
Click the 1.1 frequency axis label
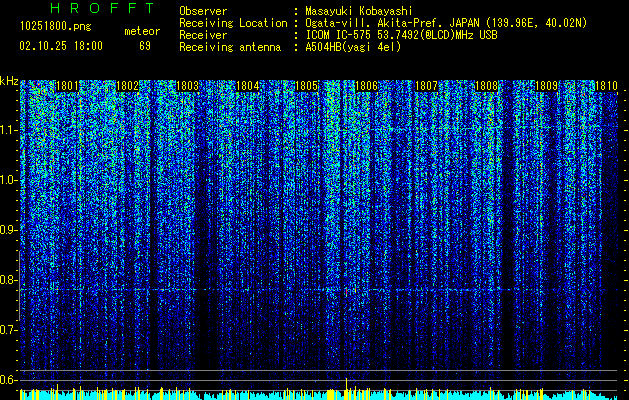[x=8, y=130]
